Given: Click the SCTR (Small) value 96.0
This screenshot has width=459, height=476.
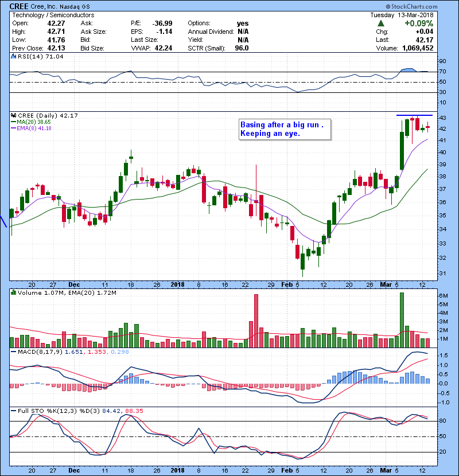Looking at the screenshot, I should tap(242, 48).
